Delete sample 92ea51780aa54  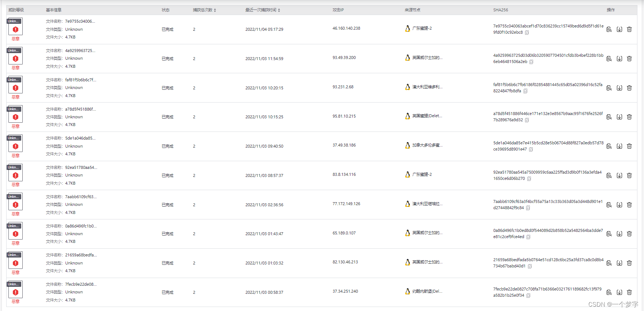click(x=629, y=175)
